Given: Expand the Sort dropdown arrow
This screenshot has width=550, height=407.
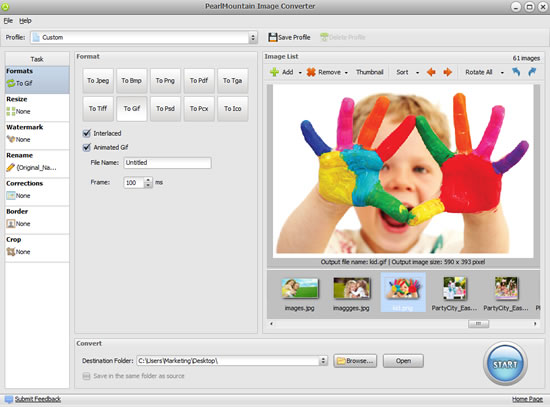Looking at the screenshot, I should point(417,73).
